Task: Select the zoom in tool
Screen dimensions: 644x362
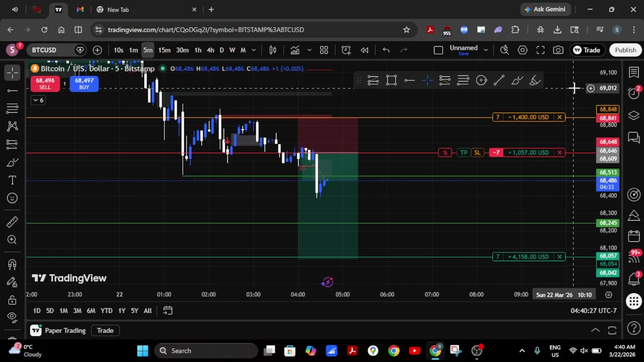Action: [12, 240]
